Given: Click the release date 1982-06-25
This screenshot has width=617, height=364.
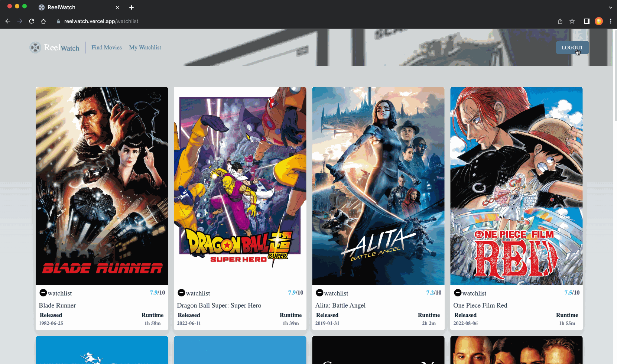Looking at the screenshot, I should (51, 323).
